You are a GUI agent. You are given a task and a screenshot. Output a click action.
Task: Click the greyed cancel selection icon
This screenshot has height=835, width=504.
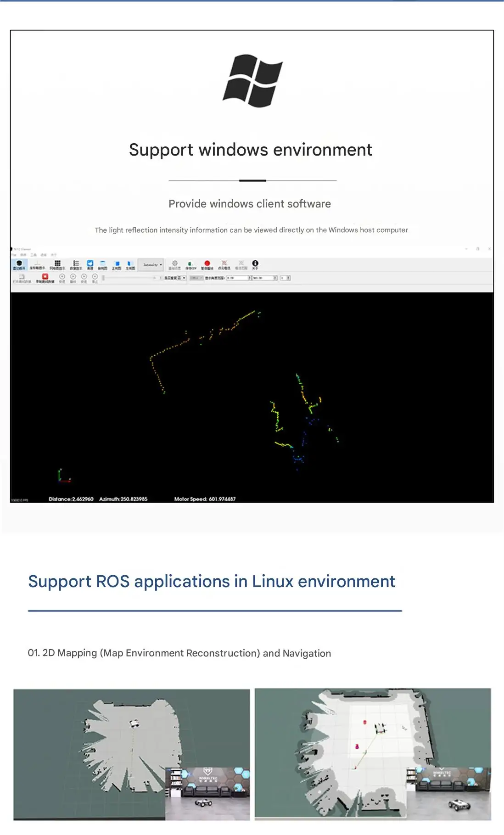click(x=241, y=265)
